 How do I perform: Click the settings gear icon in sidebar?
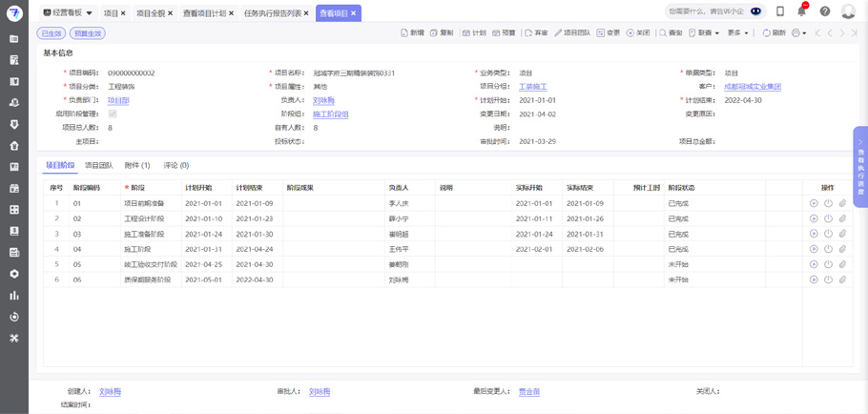pos(14,274)
